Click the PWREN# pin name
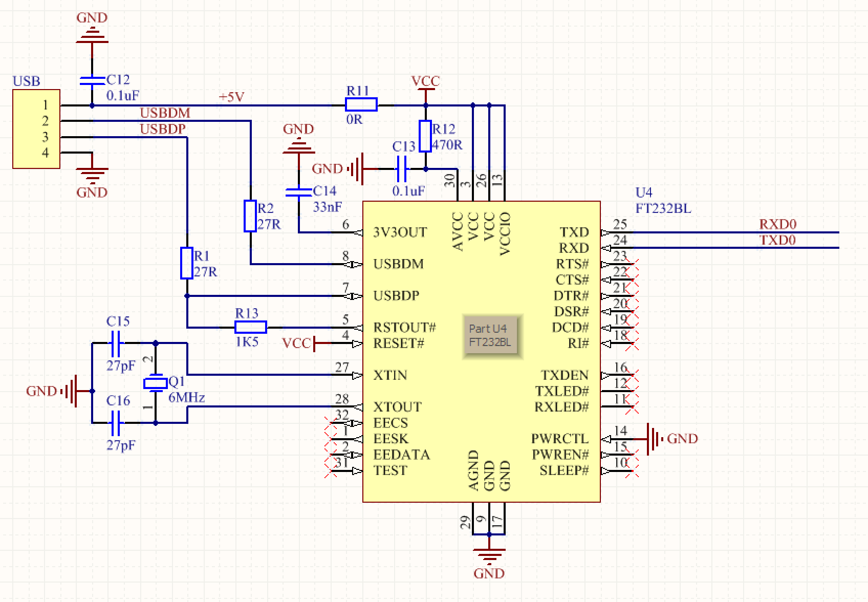The image size is (868, 602). [560, 454]
